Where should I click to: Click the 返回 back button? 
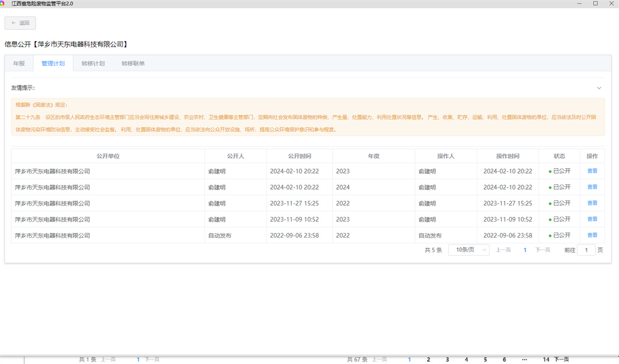click(20, 23)
